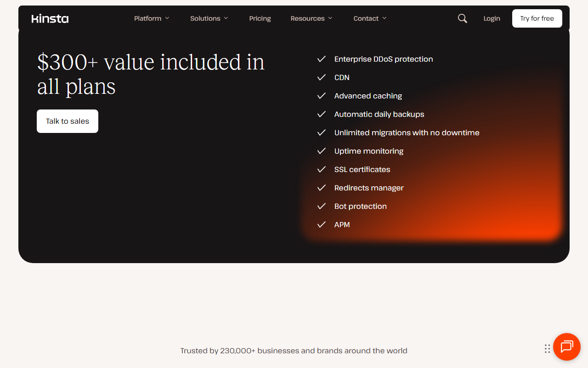Click the drag handle beside chat button
The image size is (588, 368).
click(x=547, y=349)
